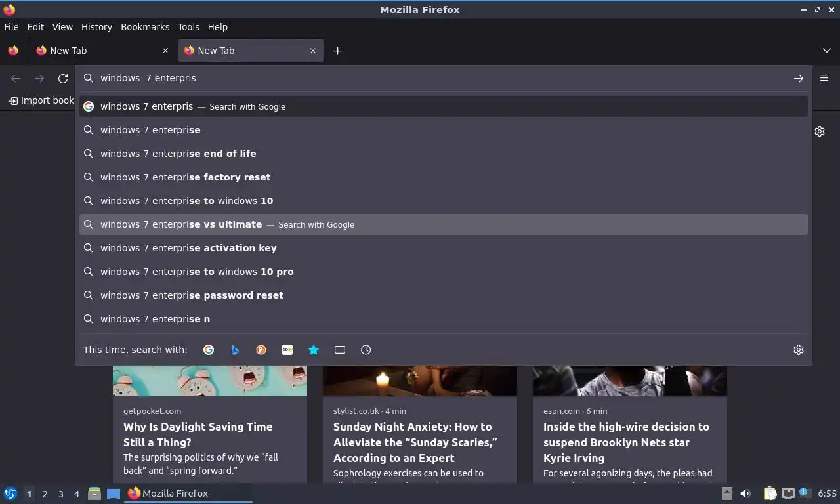Switch to workspace 2 in taskbar
Screen dimensions: 840x504
click(x=45, y=494)
